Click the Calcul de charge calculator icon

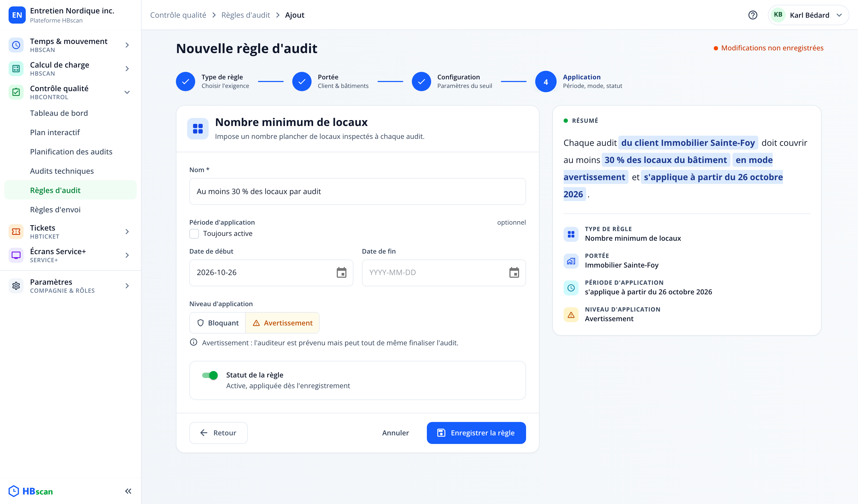(16, 68)
